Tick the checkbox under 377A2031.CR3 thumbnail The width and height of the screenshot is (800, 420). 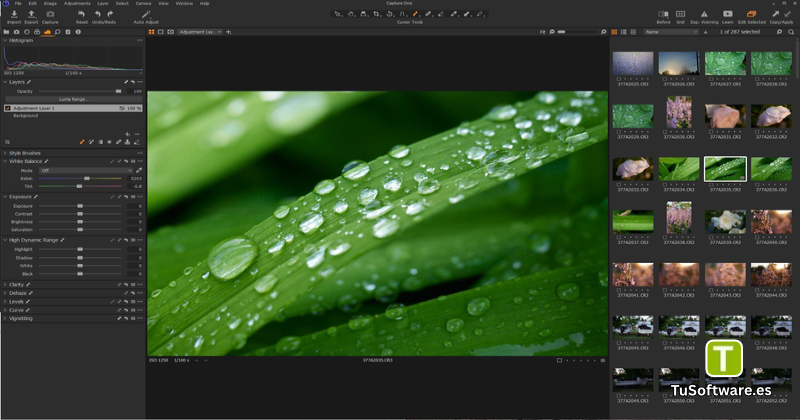coord(711,132)
